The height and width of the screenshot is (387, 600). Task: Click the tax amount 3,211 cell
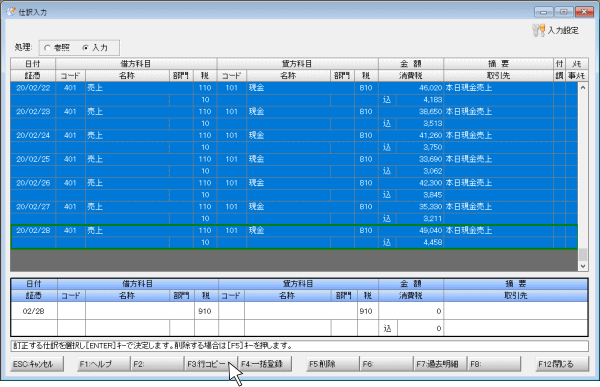pos(420,218)
